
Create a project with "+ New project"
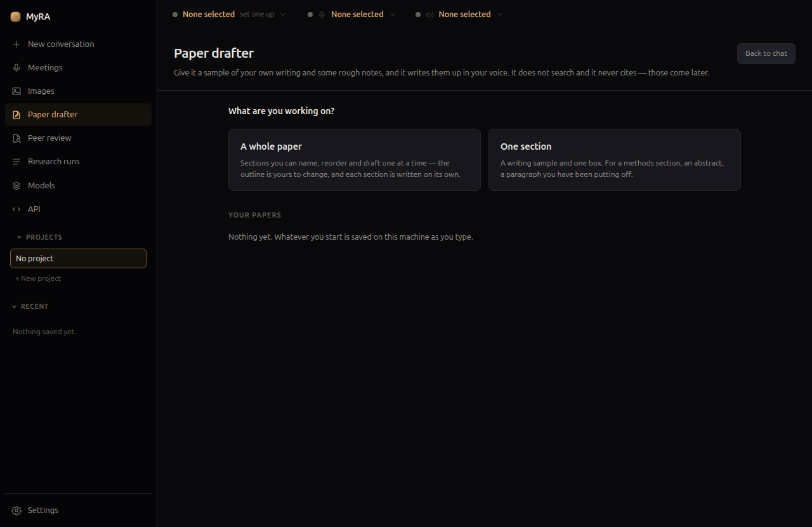38,278
